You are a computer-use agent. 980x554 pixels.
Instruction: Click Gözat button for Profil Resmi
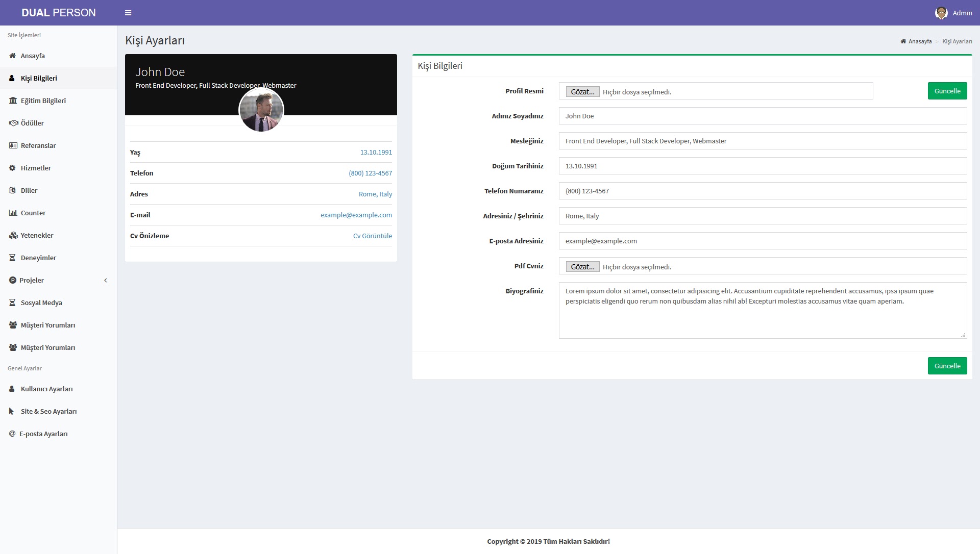582,92
